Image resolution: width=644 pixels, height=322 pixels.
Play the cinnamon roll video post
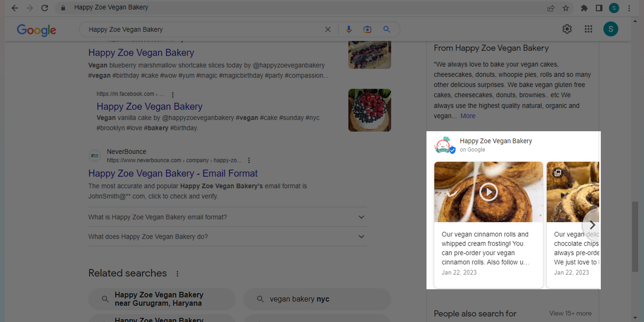488,192
